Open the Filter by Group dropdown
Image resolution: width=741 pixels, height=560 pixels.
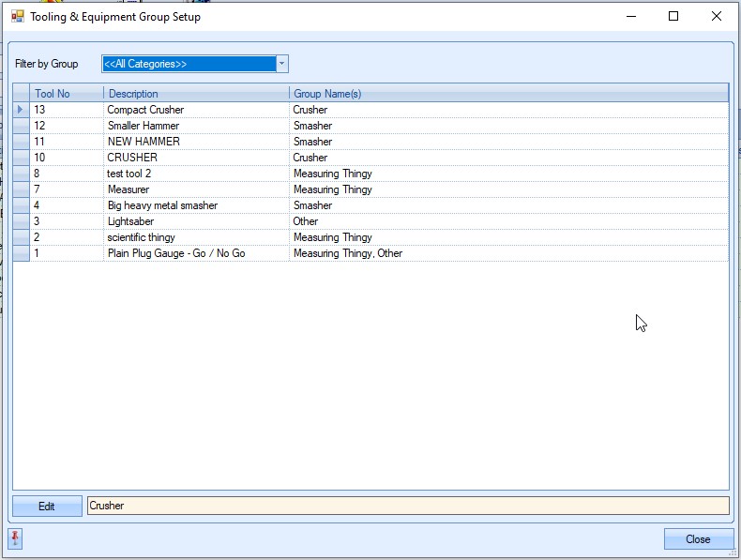[281, 64]
